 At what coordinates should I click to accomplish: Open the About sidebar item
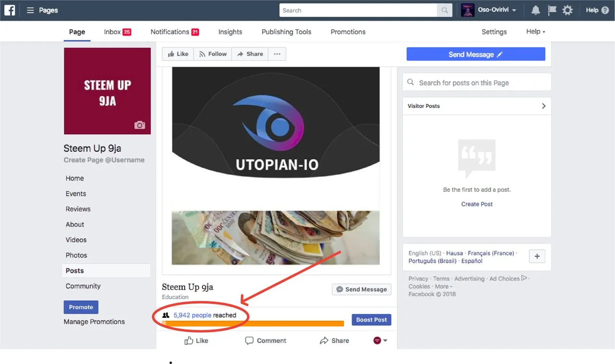[x=75, y=224]
